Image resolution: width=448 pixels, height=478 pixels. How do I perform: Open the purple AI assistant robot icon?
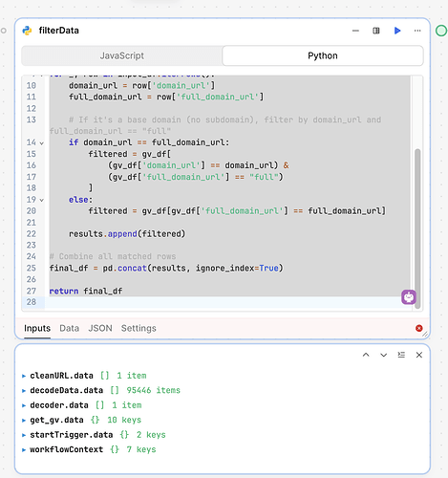(x=409, y=297)
